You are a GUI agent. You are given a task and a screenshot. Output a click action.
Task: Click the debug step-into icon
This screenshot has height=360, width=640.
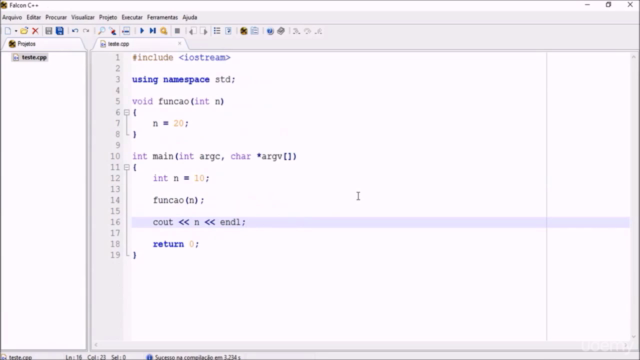point(296,31)
